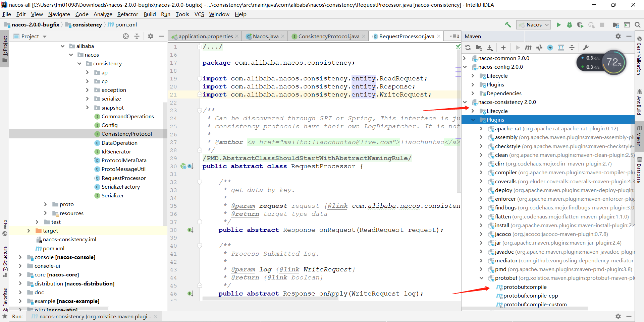Unfold the collapsed comment on line 1
Viewport: 644px width, 322px height.
(200, 47)
